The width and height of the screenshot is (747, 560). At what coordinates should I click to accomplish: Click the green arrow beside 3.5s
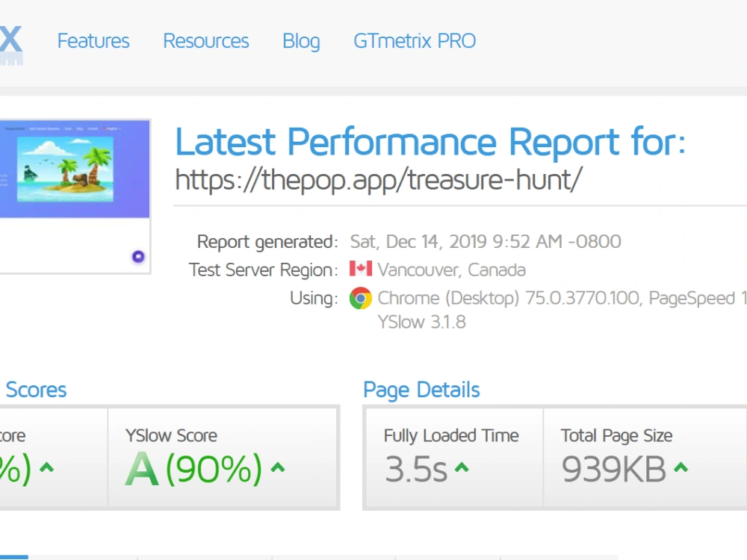pos(462,467)
